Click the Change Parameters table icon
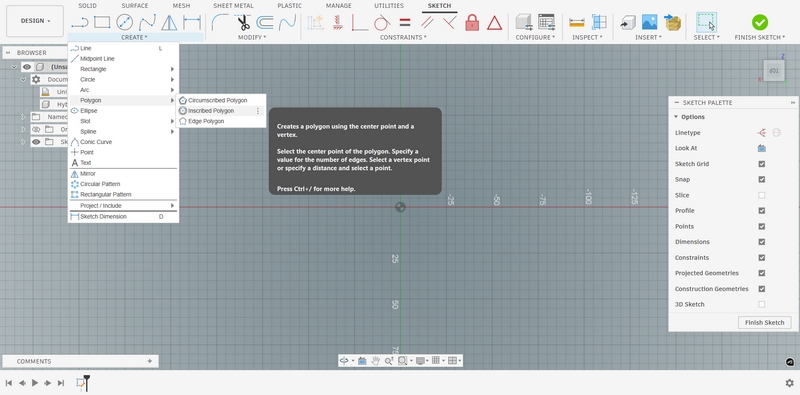This screenshot has width=800, height=395. (546, 22)
